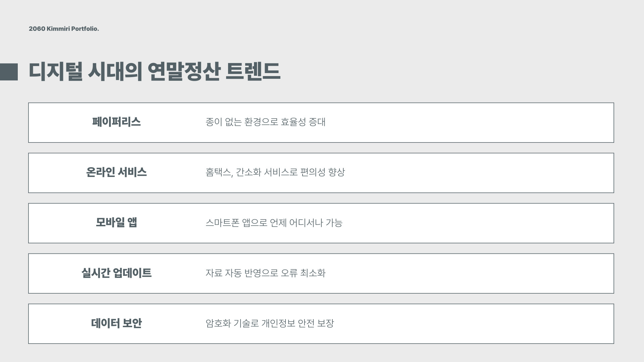This screenshot has height=362, width=644.
Task: Select the slide title 디지털 시대의 연말정산 트렌드
Action: tap(155, 72)
